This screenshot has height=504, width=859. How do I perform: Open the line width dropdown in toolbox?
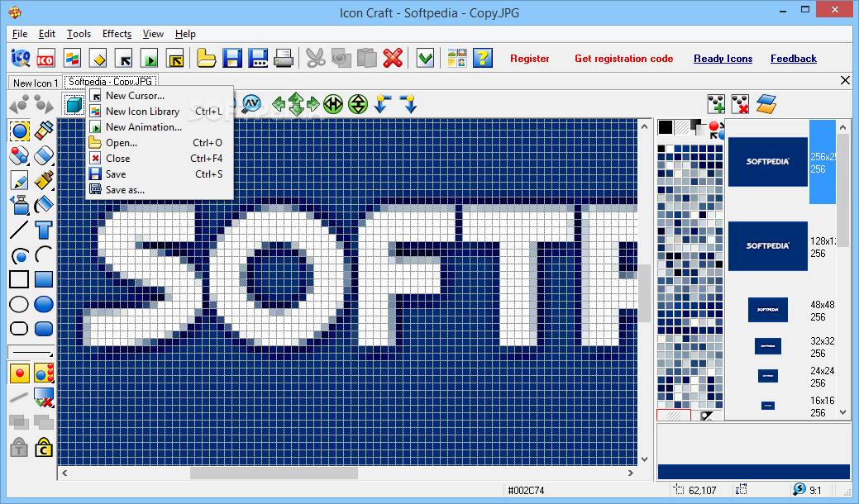31,352
